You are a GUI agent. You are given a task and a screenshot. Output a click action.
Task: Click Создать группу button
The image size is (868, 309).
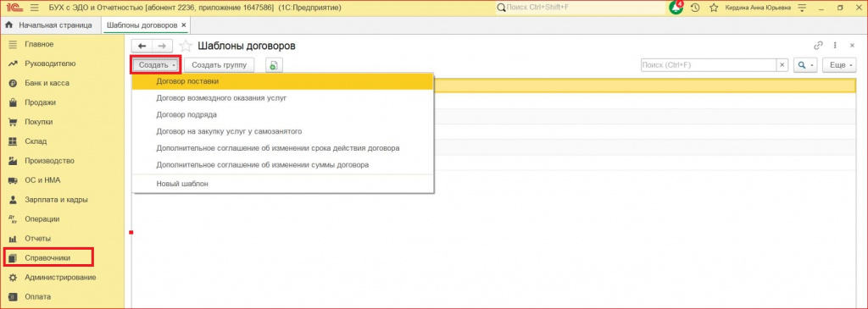tap(220, 65)
